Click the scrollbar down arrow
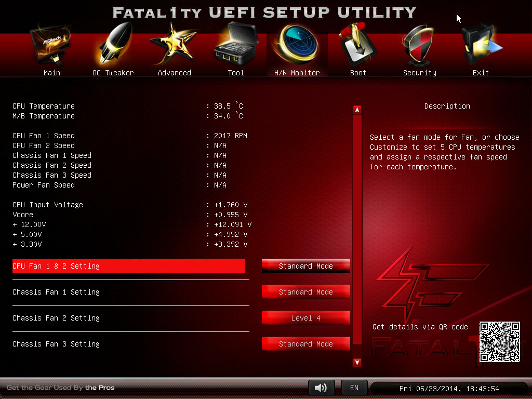The width and height of the screenshot is (532, 399). click(x=357, y=362)
